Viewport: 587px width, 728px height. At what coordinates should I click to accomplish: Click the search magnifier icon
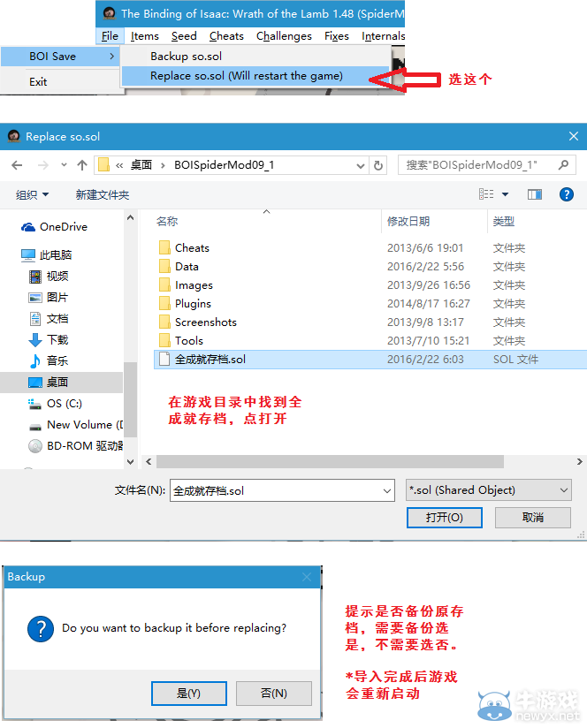point(563,165)
